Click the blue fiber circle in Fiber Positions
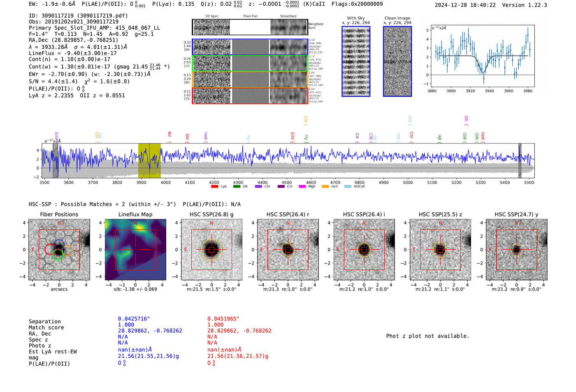 tap(59, 244)
